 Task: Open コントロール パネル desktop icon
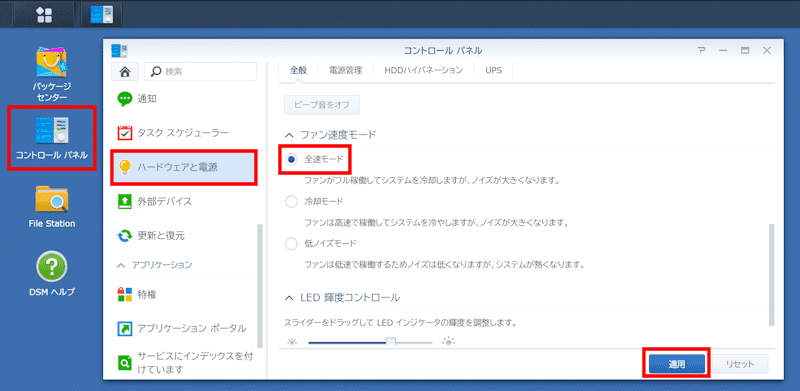53,138
